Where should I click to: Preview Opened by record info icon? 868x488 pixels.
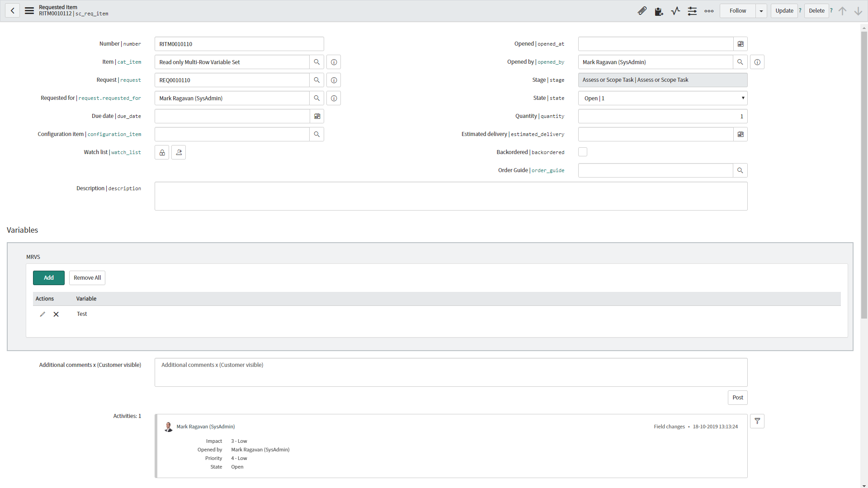[x=757, y=62]
